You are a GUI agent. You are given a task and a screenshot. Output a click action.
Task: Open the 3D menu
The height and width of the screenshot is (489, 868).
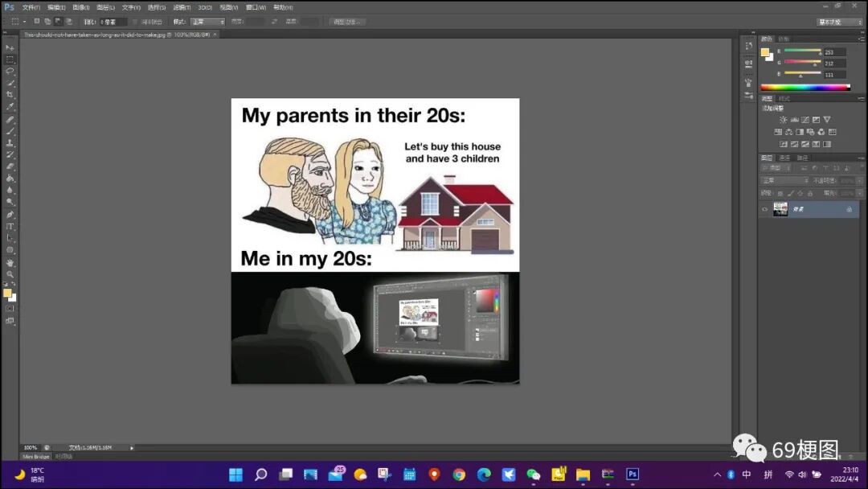(205, 7)
